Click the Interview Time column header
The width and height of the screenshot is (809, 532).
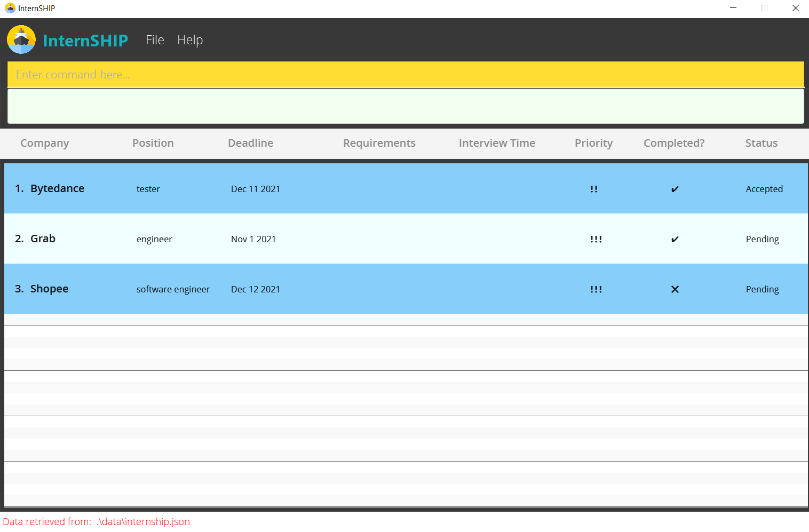pyautogui.click(x=497, y=143)
